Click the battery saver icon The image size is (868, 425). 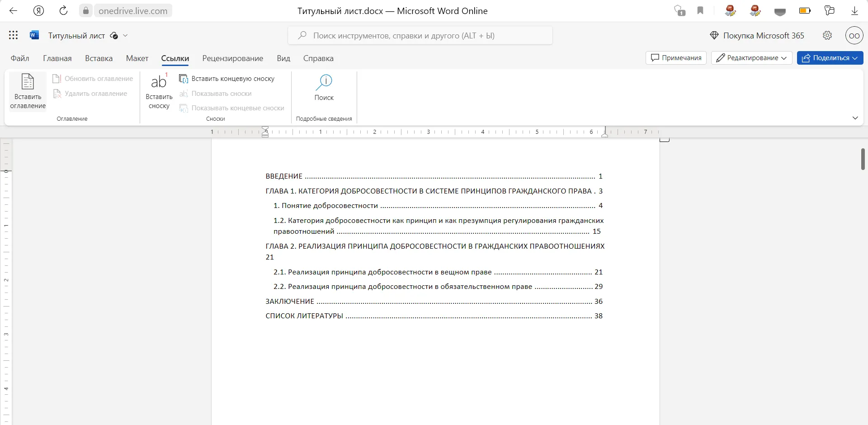(805, 10)
